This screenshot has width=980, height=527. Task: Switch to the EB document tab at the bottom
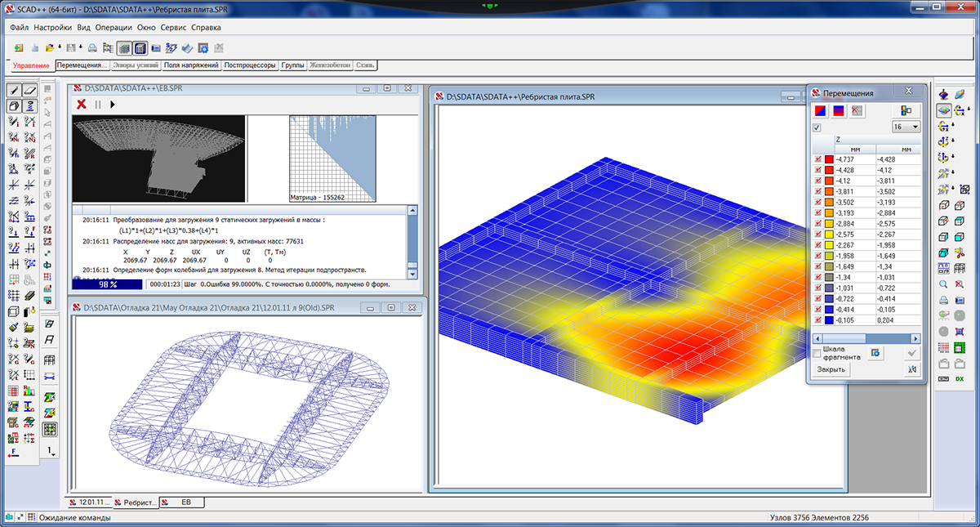point(186,502)
